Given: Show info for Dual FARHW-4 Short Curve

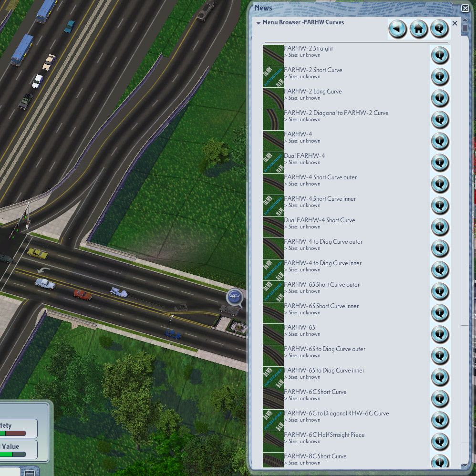Looking at the screenshot, I should click(x=440, y=227).
